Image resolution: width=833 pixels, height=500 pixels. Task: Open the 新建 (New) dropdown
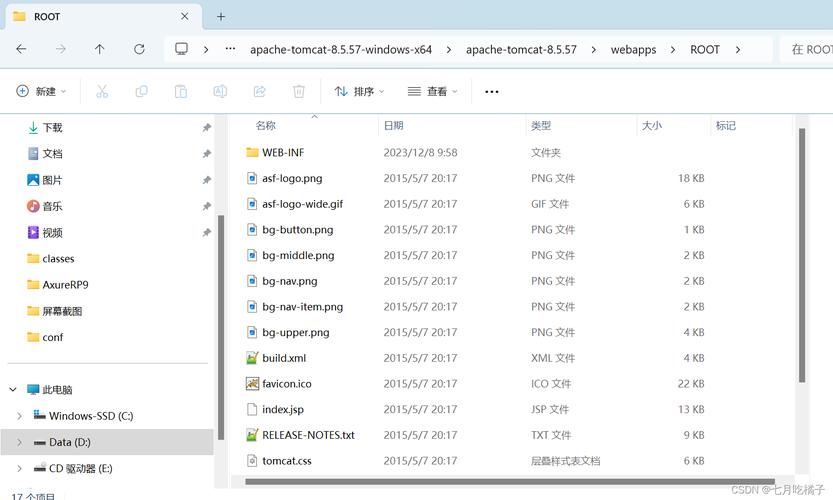(x=41, y=91)
